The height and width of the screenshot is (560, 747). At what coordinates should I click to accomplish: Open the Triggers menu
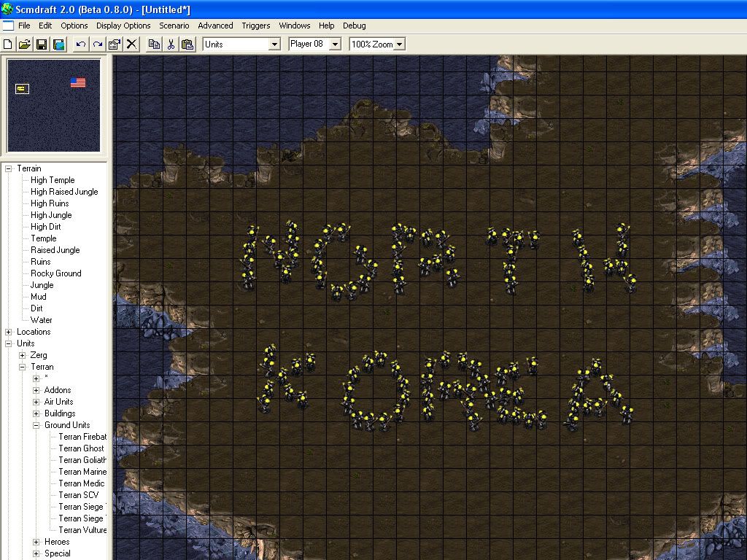(256, 26)
